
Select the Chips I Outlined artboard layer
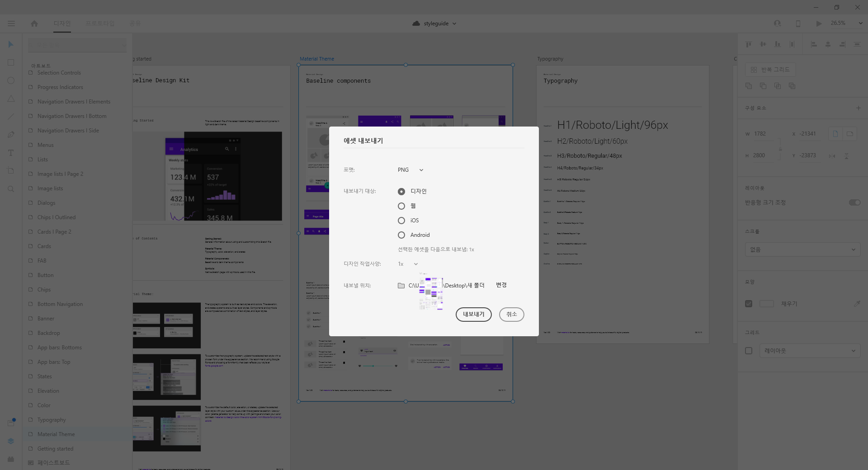click(77, 217)
